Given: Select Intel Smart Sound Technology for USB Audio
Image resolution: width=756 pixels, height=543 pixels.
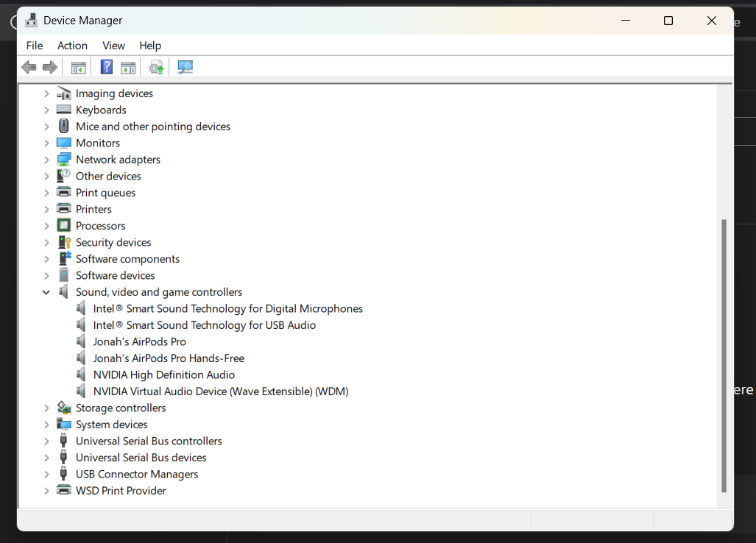Looking at the screenshot, I should coord(205,324).
